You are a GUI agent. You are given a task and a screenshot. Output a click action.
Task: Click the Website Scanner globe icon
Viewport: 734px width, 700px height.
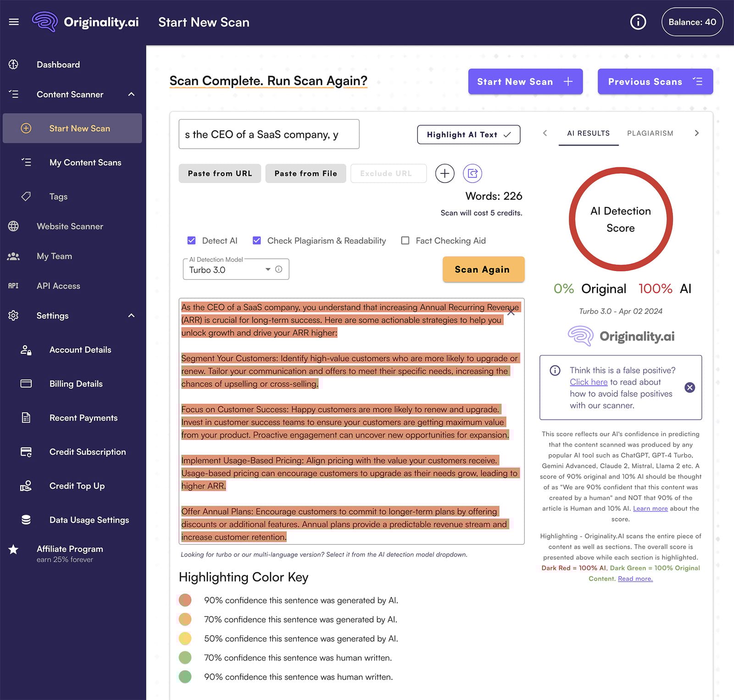(x=13, y=226)
